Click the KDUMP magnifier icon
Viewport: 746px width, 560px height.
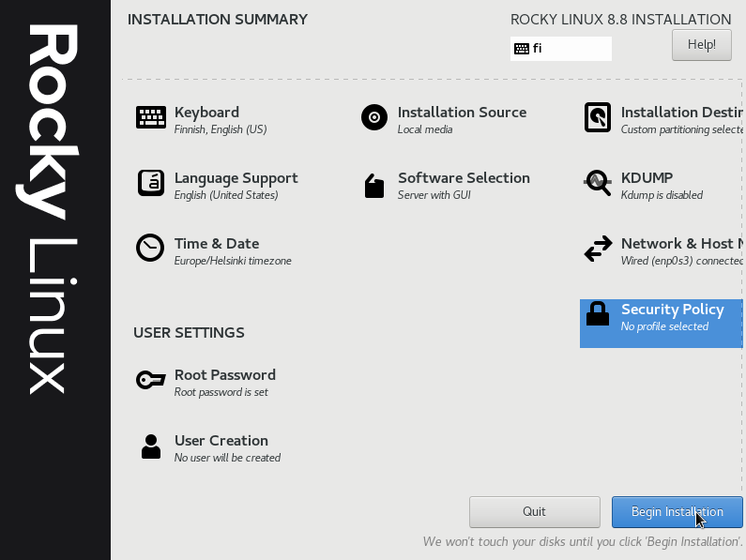coord(598,183)
